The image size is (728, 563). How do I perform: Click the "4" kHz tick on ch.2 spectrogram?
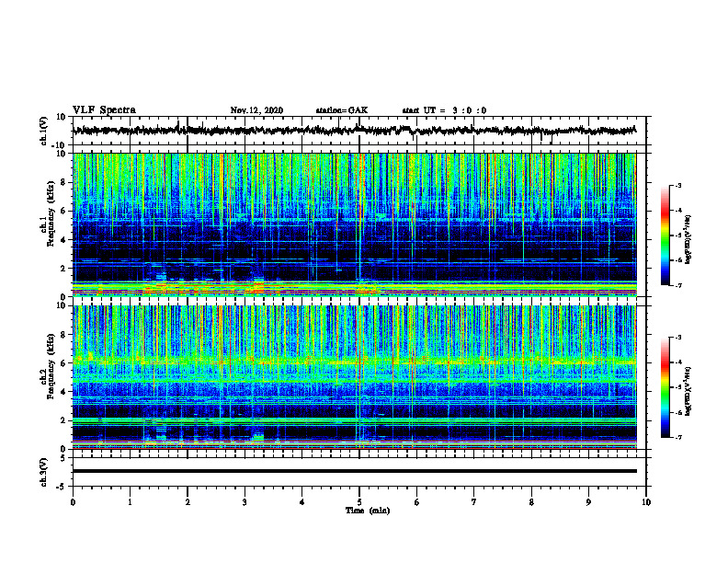pyautogui.click(x=63, y=392)
